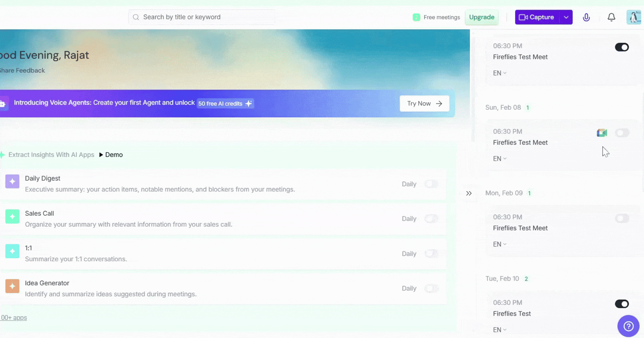Click Try Now on the Voice Agents banner
644x338 pixels.
[x=424, y=103]
